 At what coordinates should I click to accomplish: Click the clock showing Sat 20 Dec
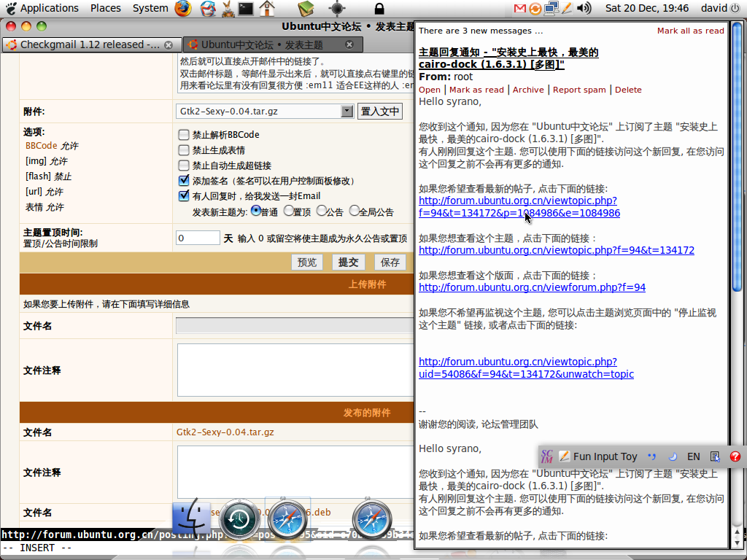(x=646, y=8)
